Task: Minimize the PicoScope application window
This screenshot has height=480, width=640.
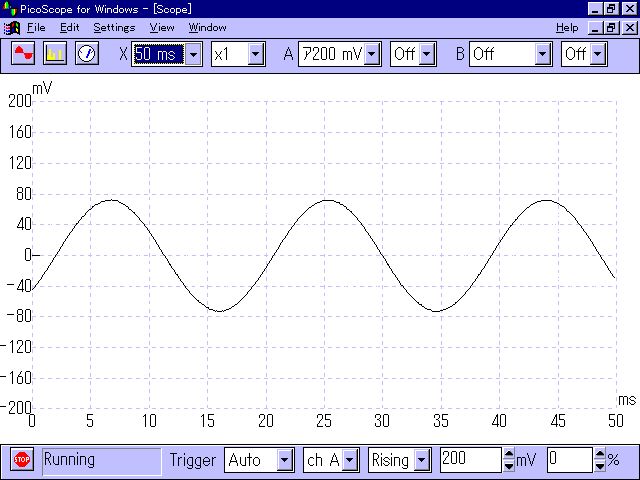Action: point(595,9)
